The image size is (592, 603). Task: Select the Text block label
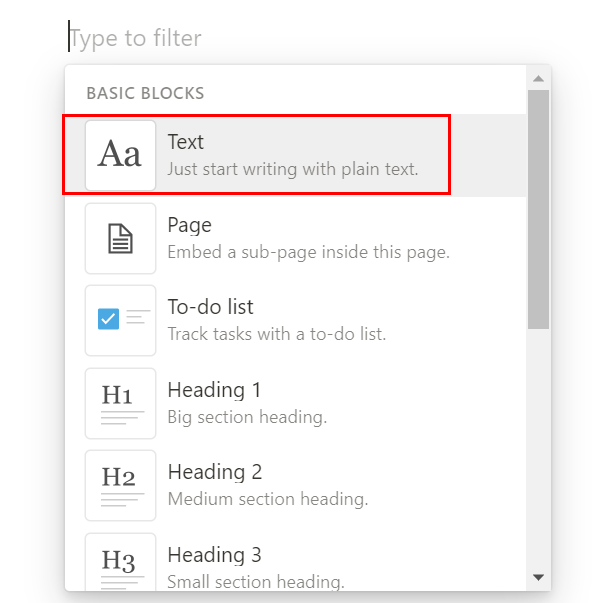(x=185, y=142)
